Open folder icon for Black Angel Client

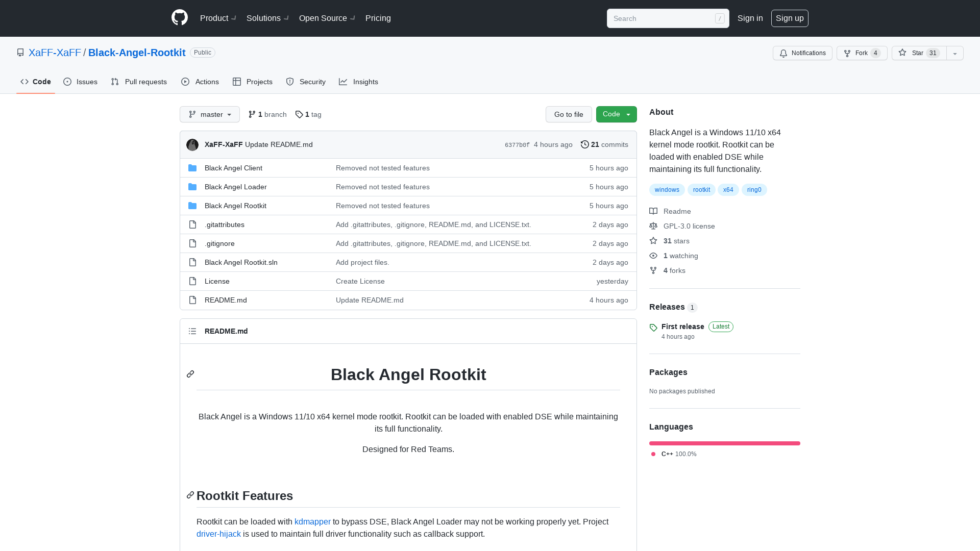coord(192,168)
